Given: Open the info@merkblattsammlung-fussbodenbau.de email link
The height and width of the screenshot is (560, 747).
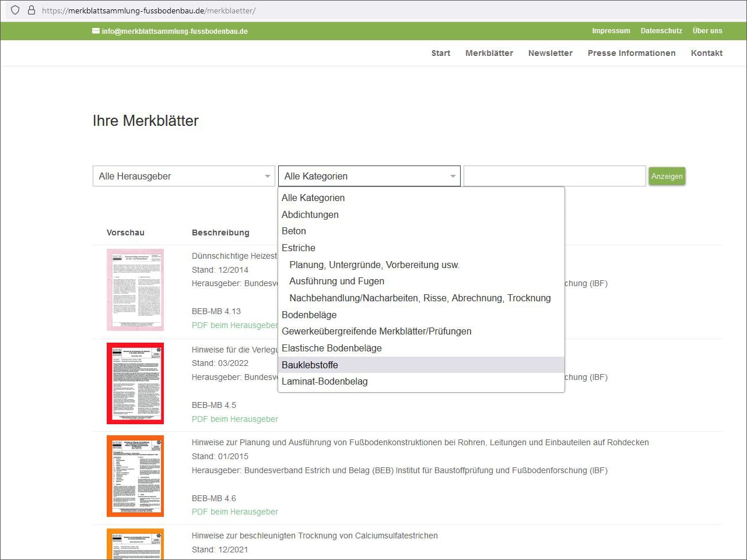Looking at the screenshot, I should [174, 31].
